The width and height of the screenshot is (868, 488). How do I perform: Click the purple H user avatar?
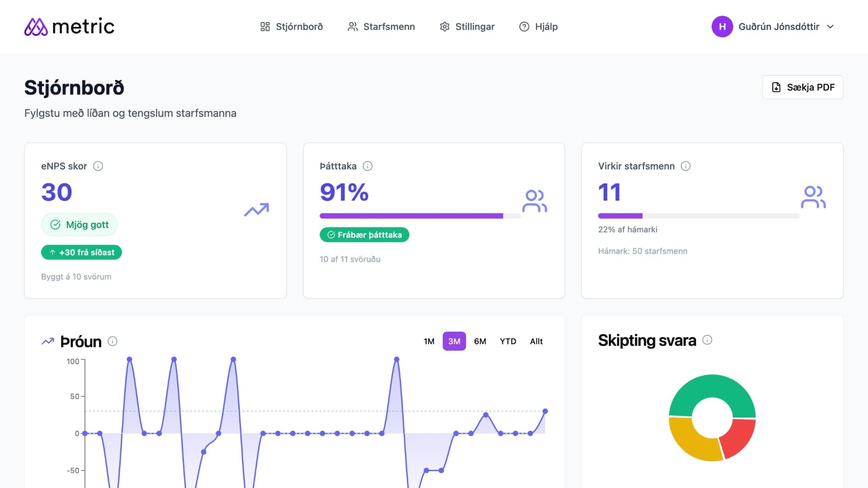tap(722, 27)
